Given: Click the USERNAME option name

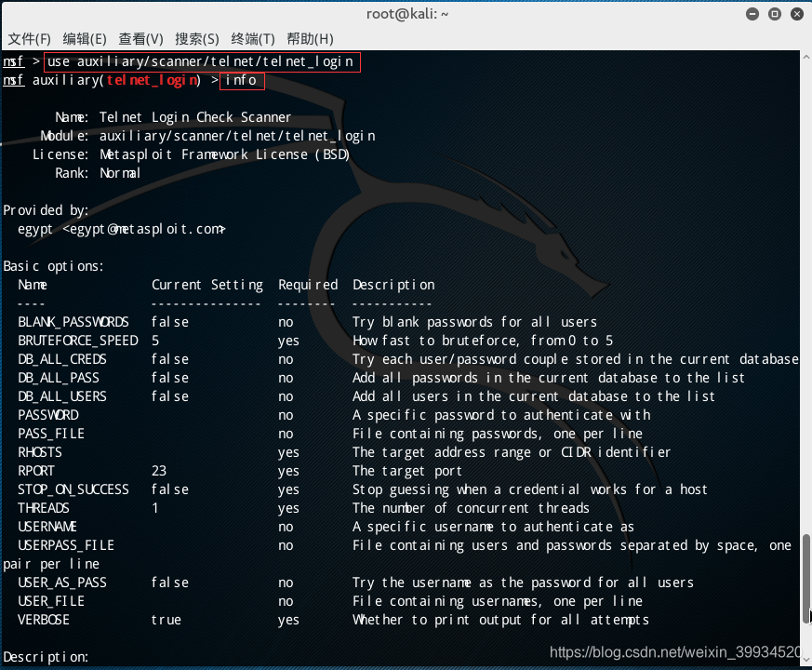Looking at the screenshot, I should click(47, 527).
